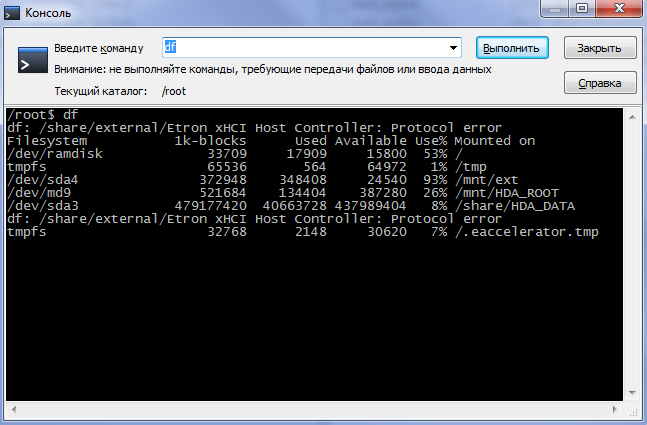Maximize the Консоль window
The image size is (647, 425).
pyautogui.click(x=582, y=8)
